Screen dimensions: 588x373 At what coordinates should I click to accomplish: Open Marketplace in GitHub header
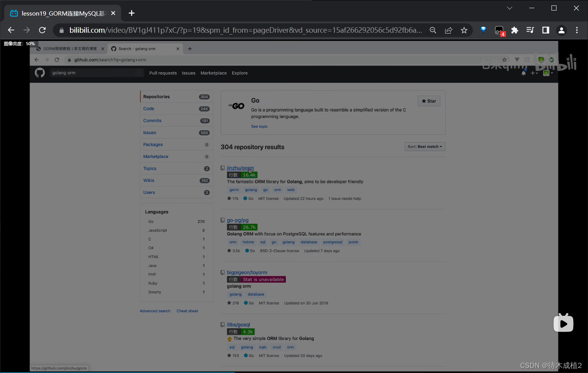click(213, 73)
